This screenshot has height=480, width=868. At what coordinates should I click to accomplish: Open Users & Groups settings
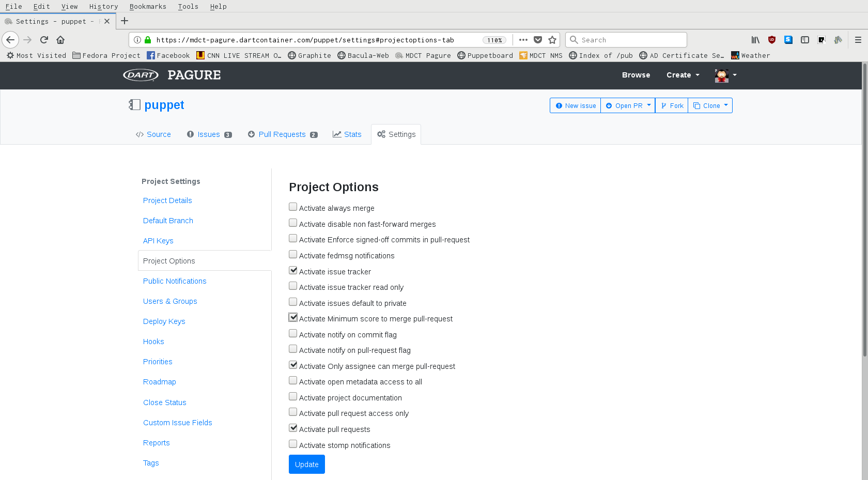tap(170, 301)
